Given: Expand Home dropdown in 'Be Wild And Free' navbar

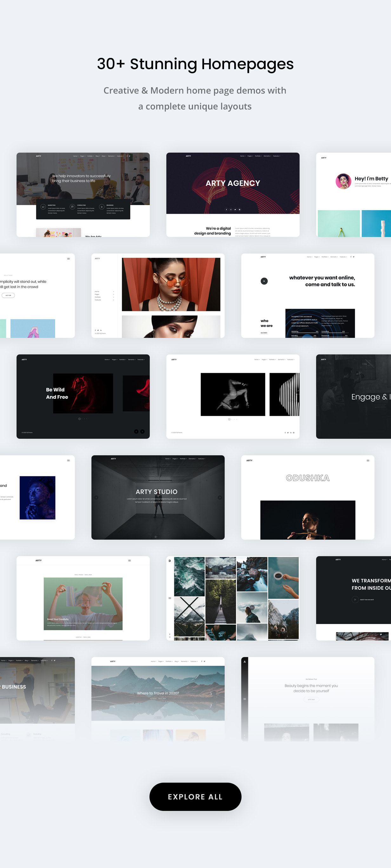Looking at the screenshot, I should coord(107,359).
